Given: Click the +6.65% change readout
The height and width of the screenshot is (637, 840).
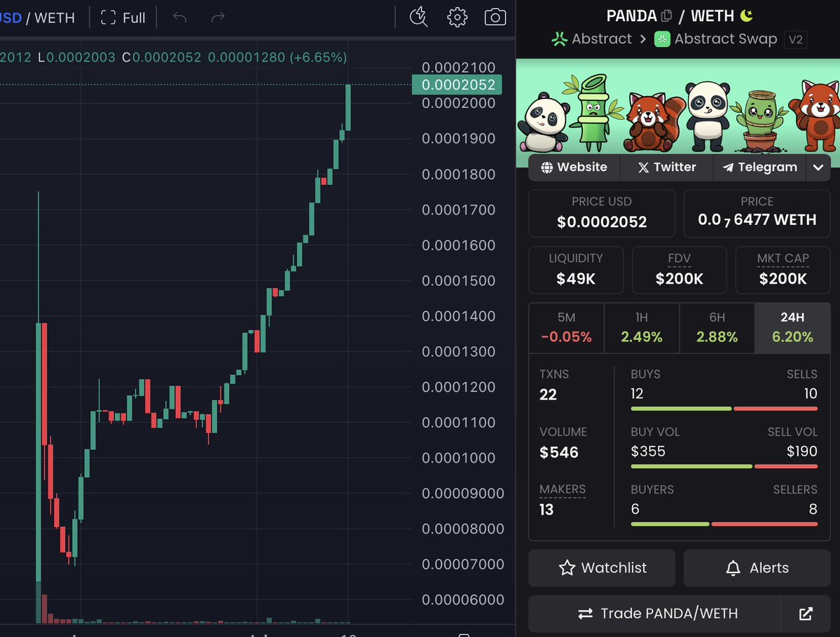Looking at the screenshot, I should point(318,57).
